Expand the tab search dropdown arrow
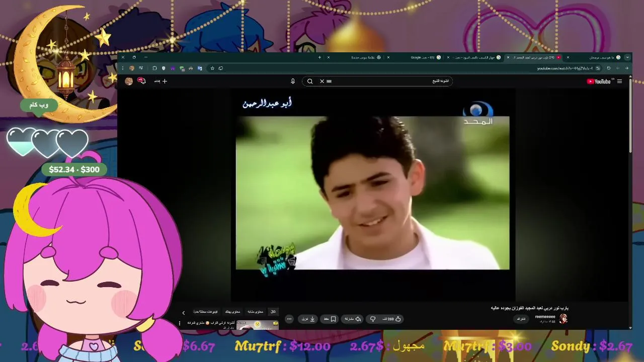 (627, 57)
